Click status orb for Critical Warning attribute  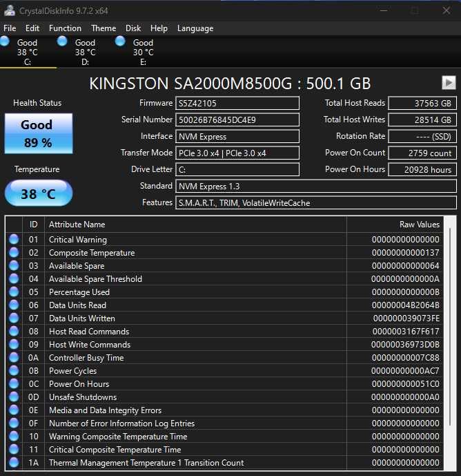tap(14, 240)
